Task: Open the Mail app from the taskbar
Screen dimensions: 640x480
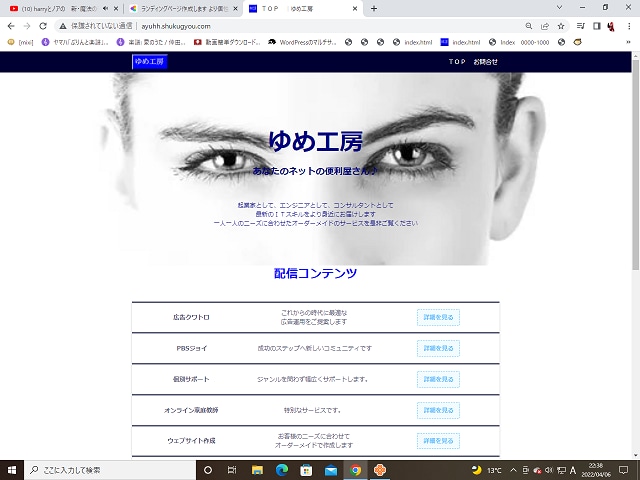Action: click(x=331, y=470)
